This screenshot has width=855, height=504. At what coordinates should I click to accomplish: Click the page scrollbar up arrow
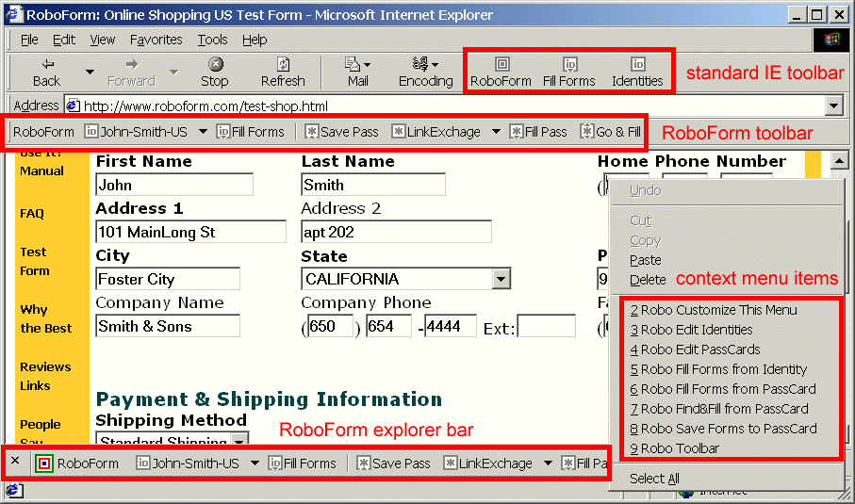click(x=838, y=161)
